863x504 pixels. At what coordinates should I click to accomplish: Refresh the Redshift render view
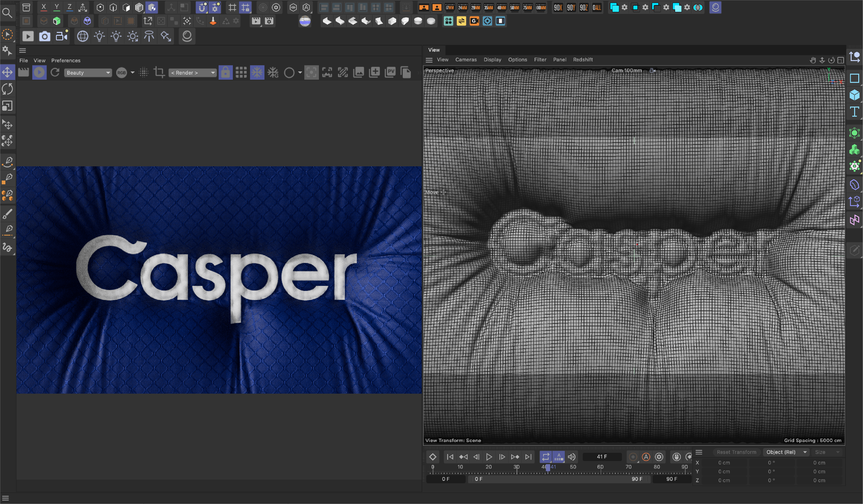click(55, 72)
